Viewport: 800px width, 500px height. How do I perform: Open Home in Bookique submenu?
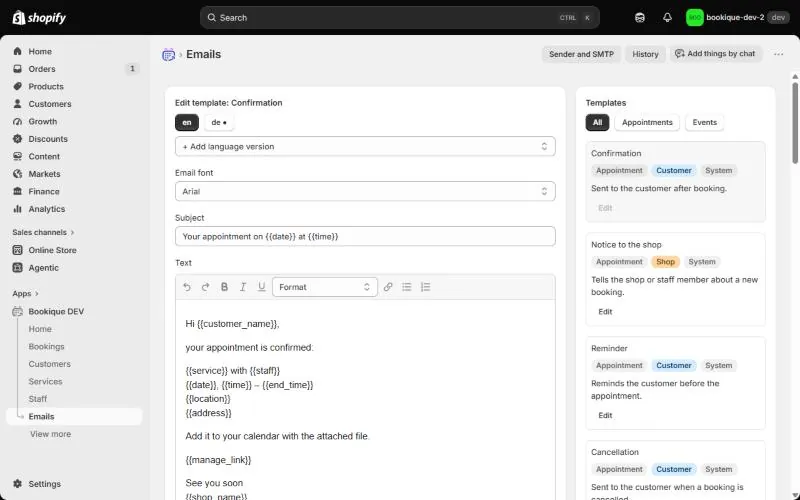(40, 329)
